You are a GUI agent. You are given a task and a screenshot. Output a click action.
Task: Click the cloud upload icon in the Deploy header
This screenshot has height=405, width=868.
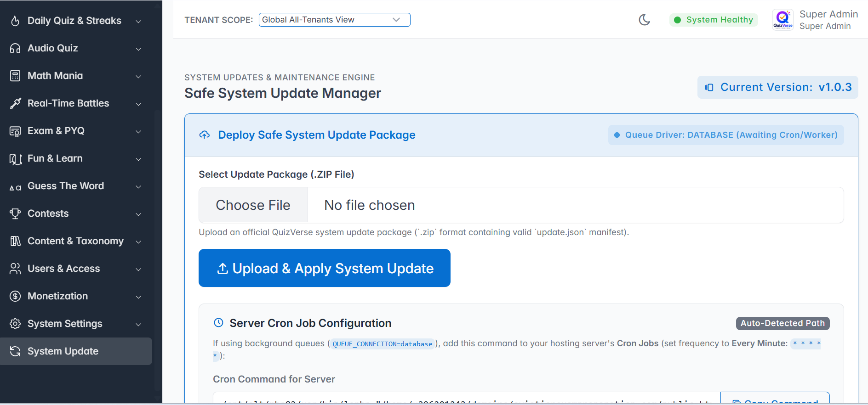[x=205, y=135]
